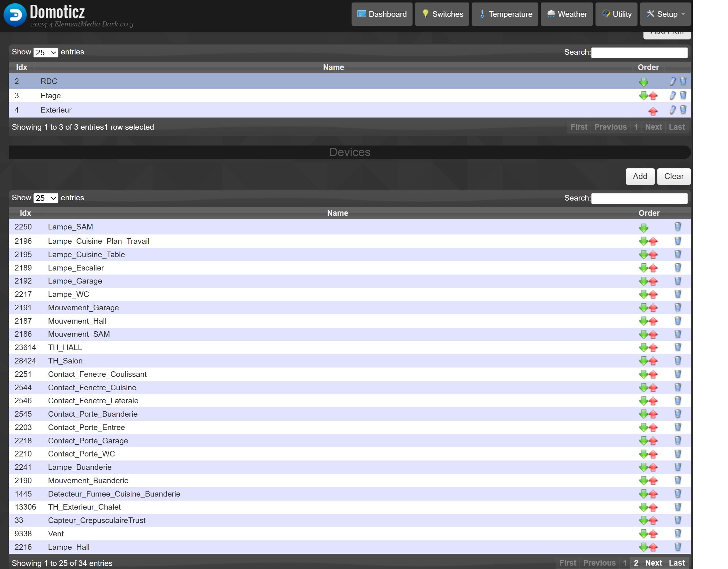Sort devices by Order column header
728x569 pixels.
pos(649,213)
